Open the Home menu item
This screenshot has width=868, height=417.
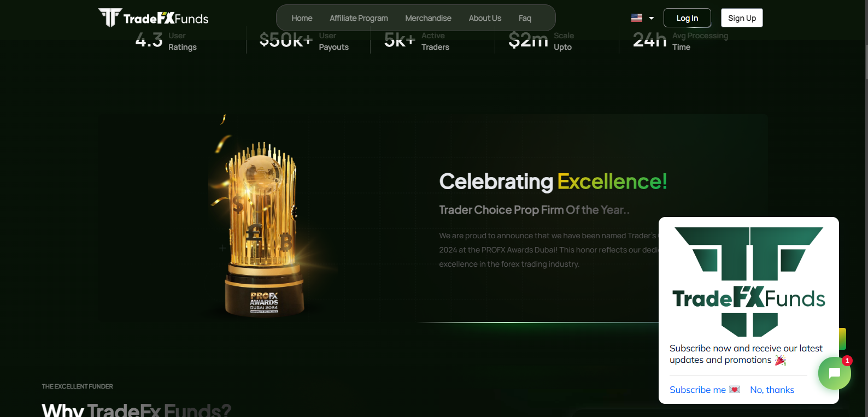[x=302, y=18]
